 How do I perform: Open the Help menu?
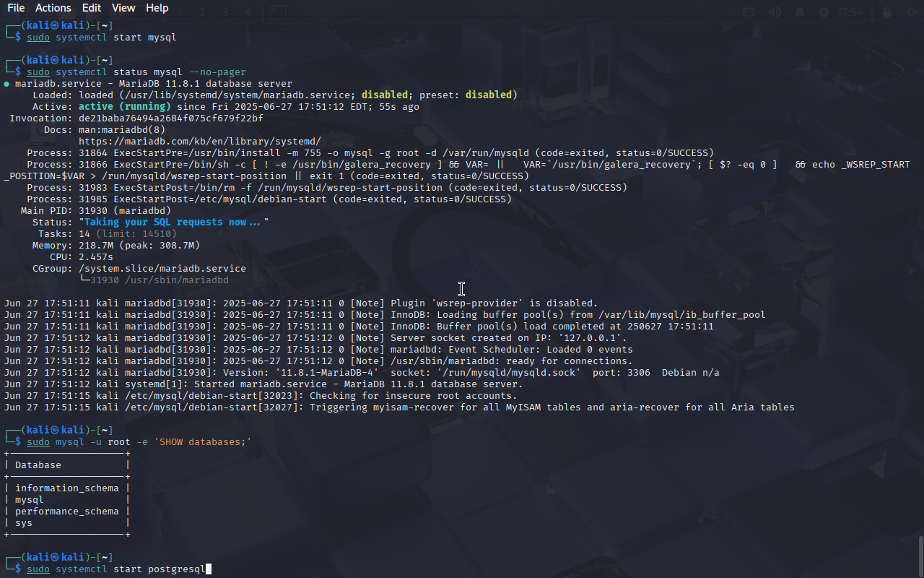coord(157,8)
